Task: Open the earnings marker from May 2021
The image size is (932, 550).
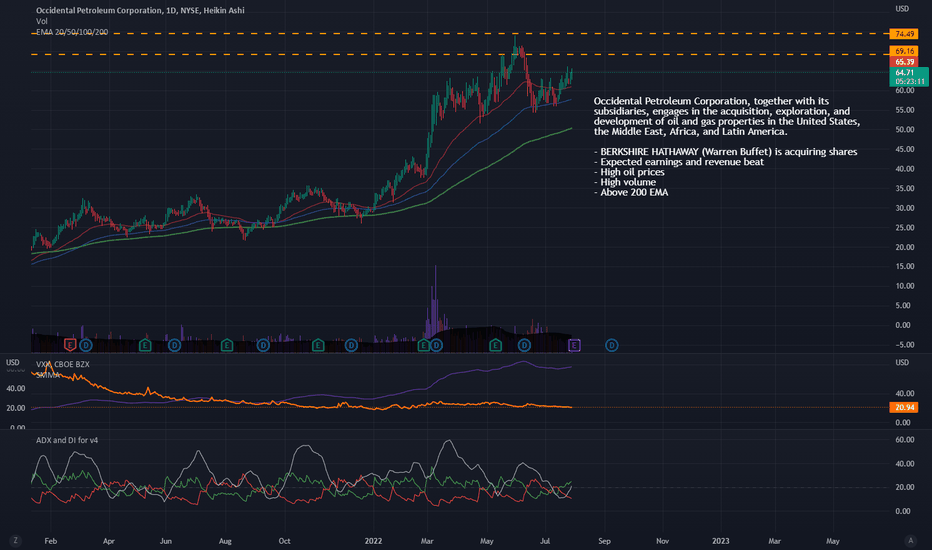Action: pyautogui.click(x=145, y=345)
